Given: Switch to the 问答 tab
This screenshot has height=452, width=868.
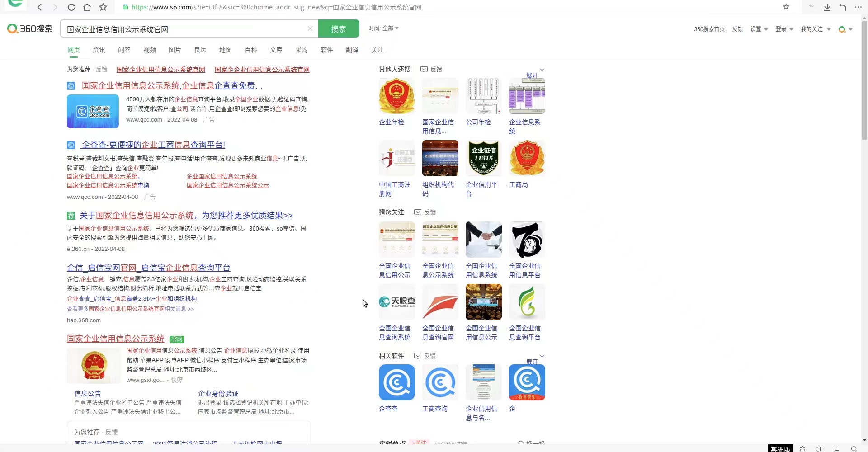Looking at the screenshot, I should (x=124, y=50).
